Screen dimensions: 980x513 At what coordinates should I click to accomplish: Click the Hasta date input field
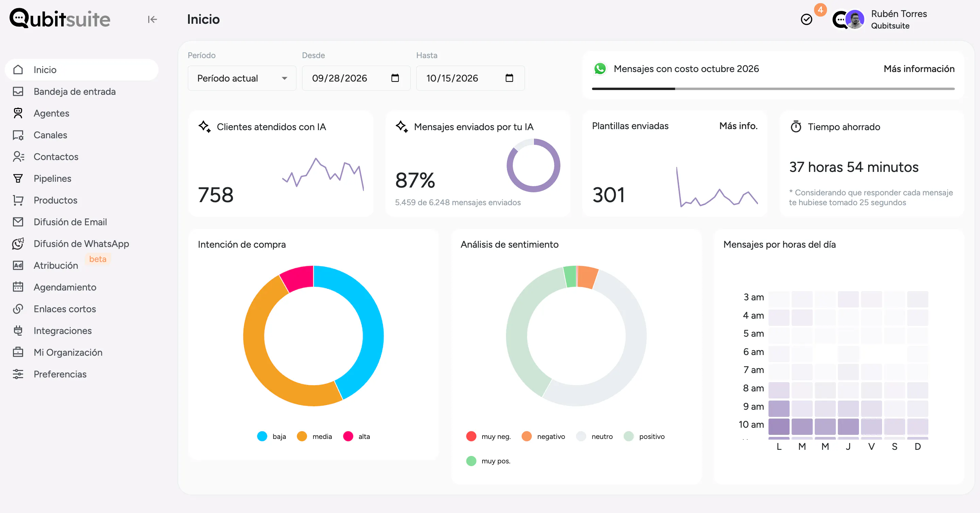click(x=471, y=78)
